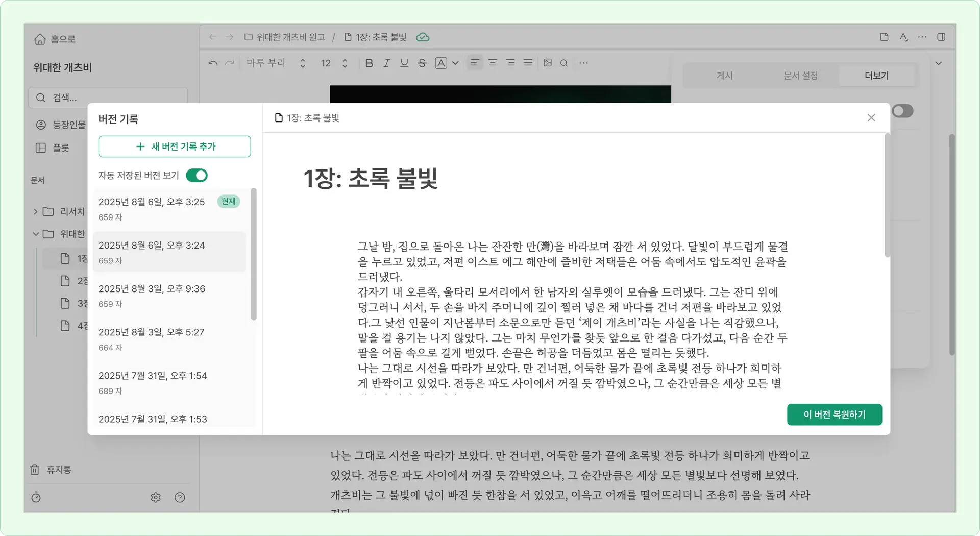Click the strikethrough icon
Screen dimensions: 980x536
coord(422,63)
